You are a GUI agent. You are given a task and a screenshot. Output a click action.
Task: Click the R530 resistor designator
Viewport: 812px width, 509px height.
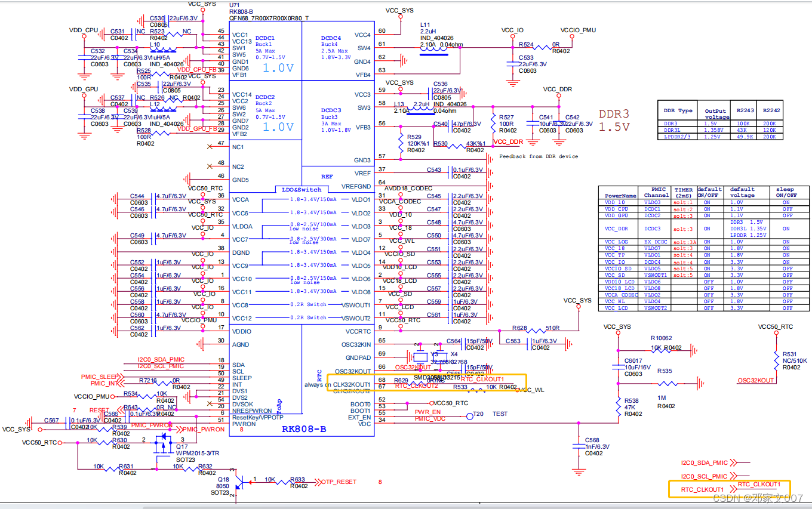[441, 144]
